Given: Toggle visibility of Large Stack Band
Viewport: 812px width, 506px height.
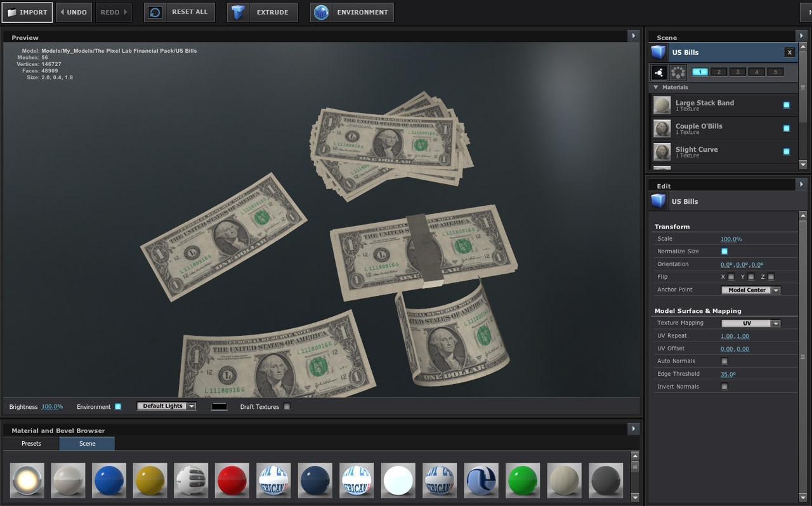Looking at the screenshot, I should [787, 105].
